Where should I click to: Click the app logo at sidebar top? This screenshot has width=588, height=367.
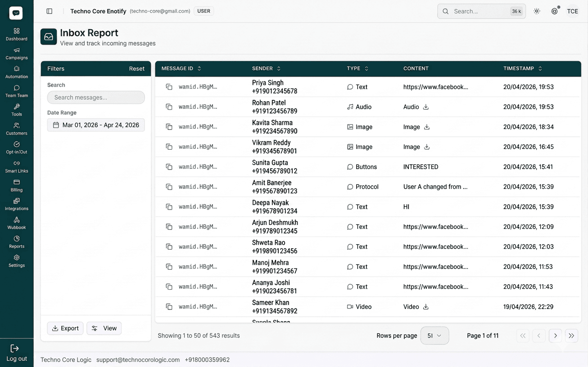[x=16, y=13]
